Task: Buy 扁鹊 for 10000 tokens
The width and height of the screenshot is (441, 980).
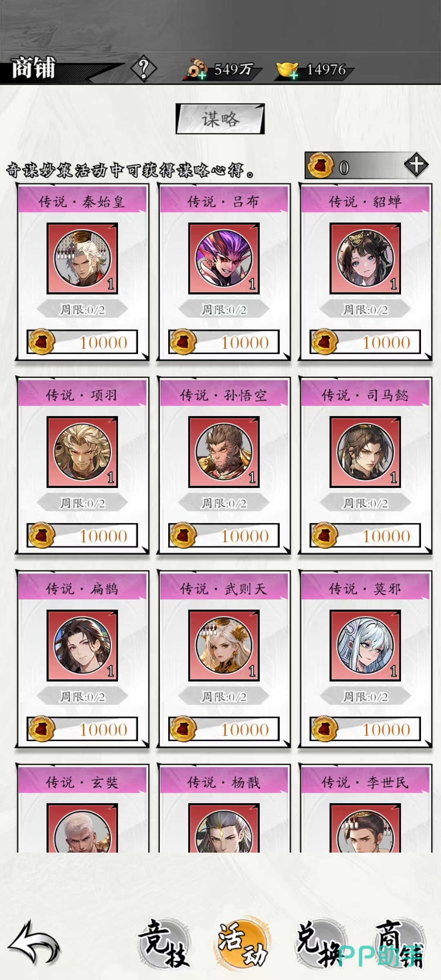Action: point(82,729)
